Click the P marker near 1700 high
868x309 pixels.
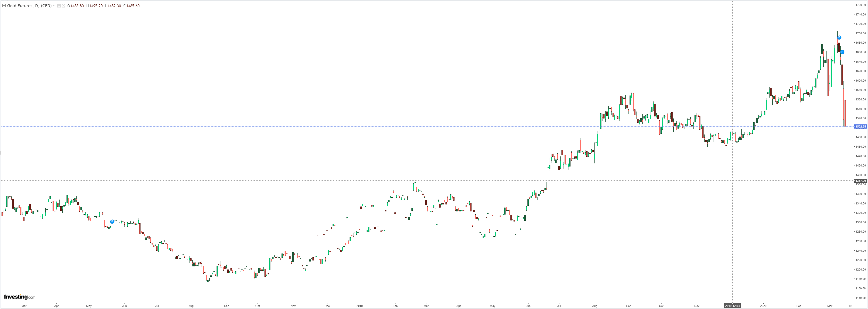coord(839,37)
